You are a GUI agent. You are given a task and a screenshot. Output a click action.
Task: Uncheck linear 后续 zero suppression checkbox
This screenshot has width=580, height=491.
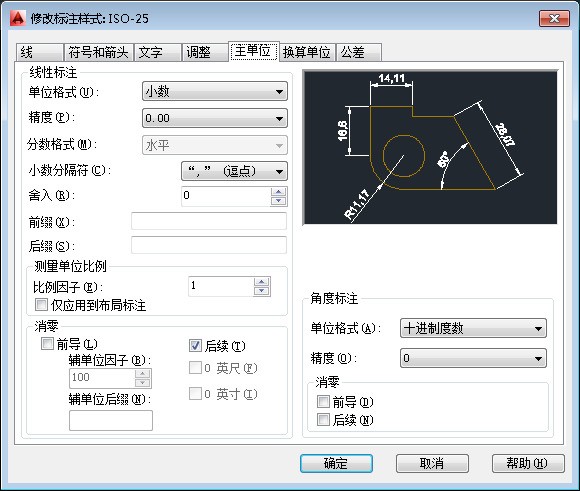pyautogui.click(x=195, y=346)
